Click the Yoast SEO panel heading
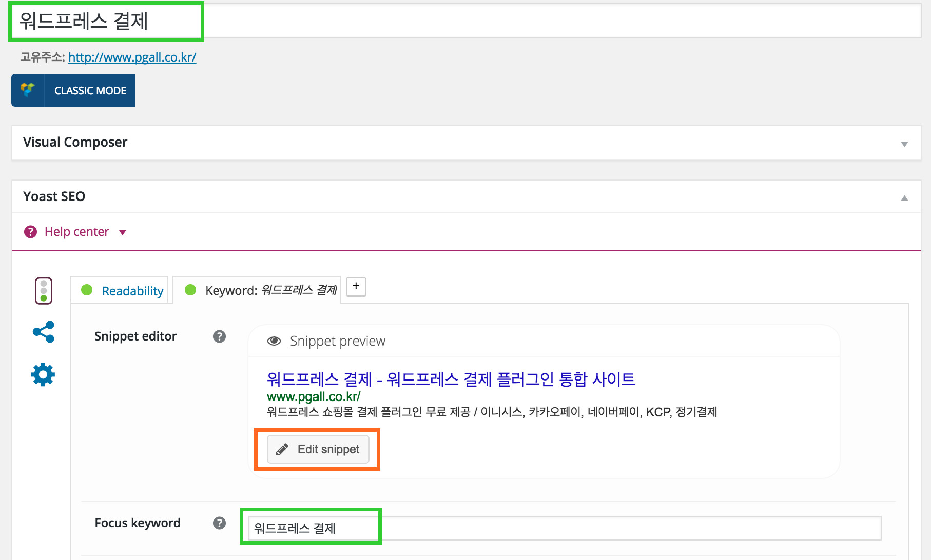 pos(54,196)
